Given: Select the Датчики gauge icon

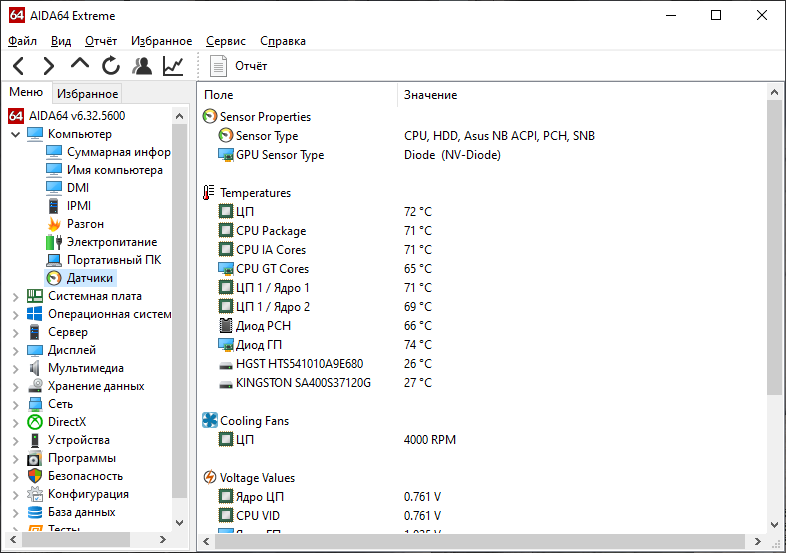Looking at the screenshot, I should click(x=54, y=278).
